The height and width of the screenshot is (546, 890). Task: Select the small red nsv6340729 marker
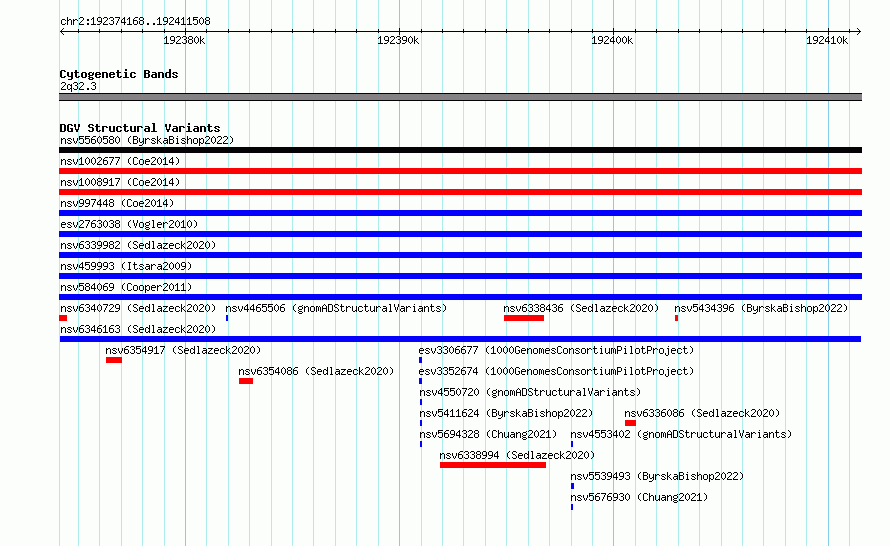click(x=63, y=318)
